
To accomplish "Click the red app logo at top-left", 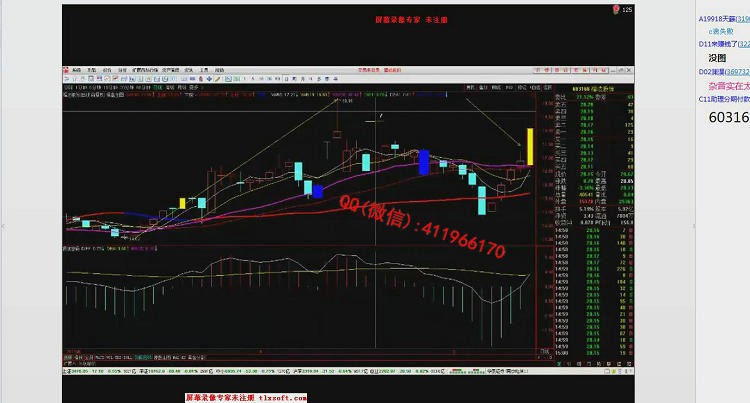I will [x=64, y=69].
